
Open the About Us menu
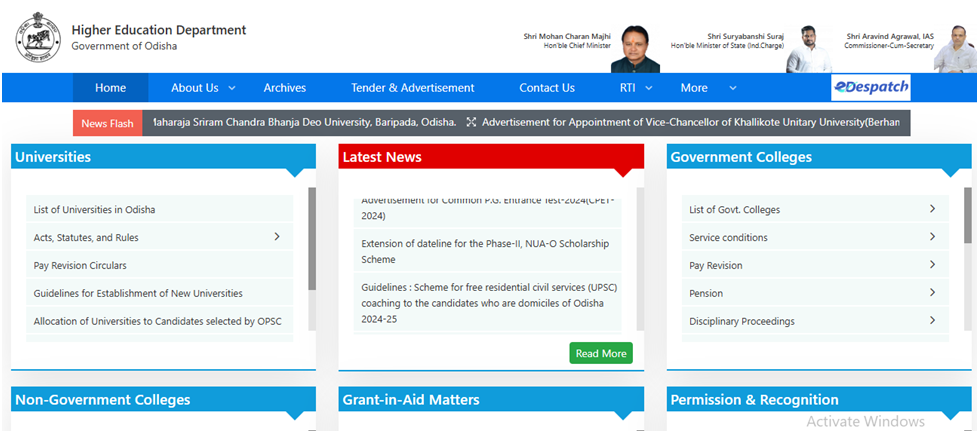tap(195, 88)
